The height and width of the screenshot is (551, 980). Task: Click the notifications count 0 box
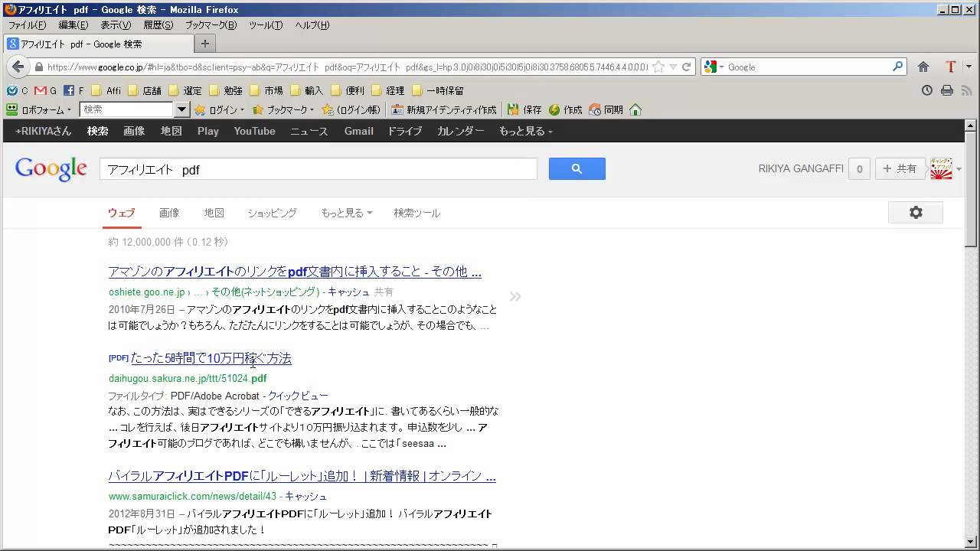(x=859, y=169)
